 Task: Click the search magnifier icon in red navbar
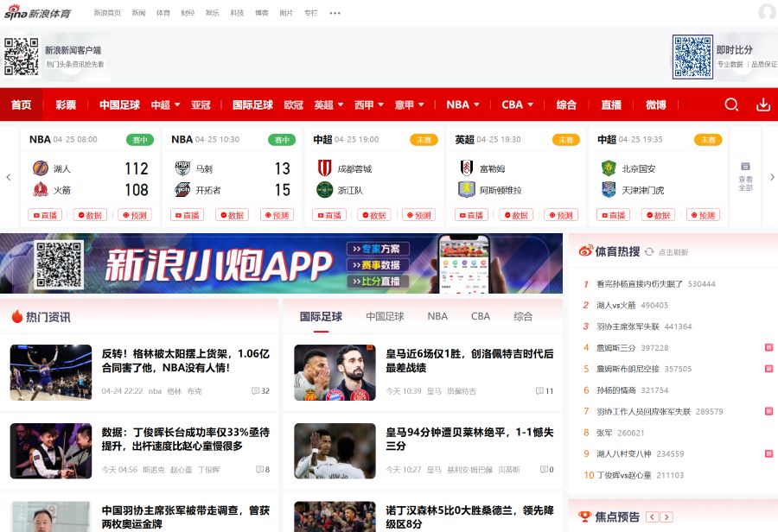pos(731,104)
